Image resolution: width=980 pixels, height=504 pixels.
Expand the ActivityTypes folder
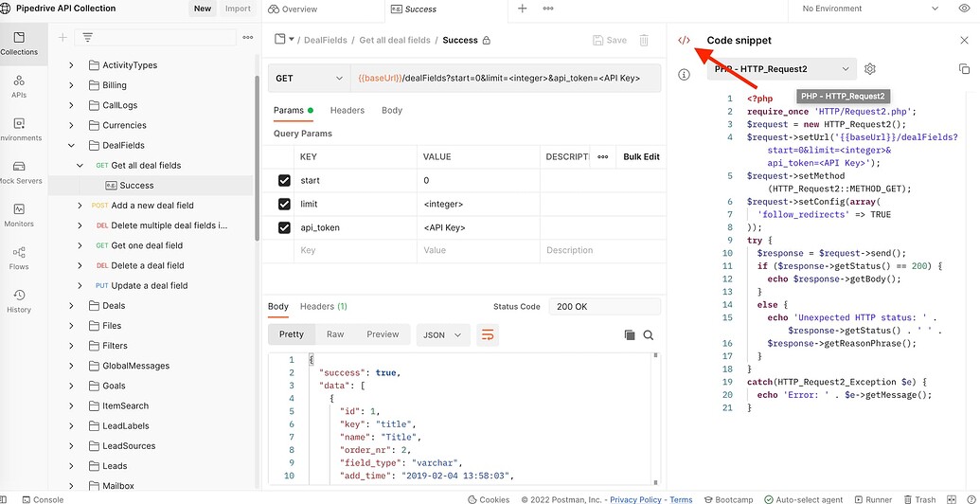(71, 65)
